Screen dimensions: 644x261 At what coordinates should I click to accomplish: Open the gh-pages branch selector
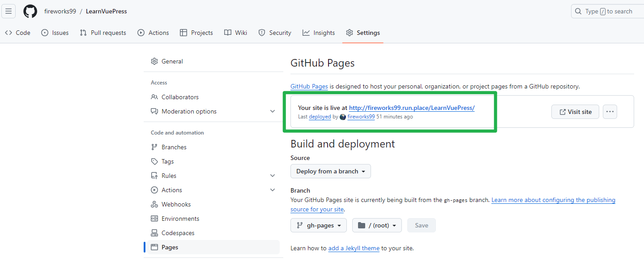pyautogui.click(x=318, y=225)
